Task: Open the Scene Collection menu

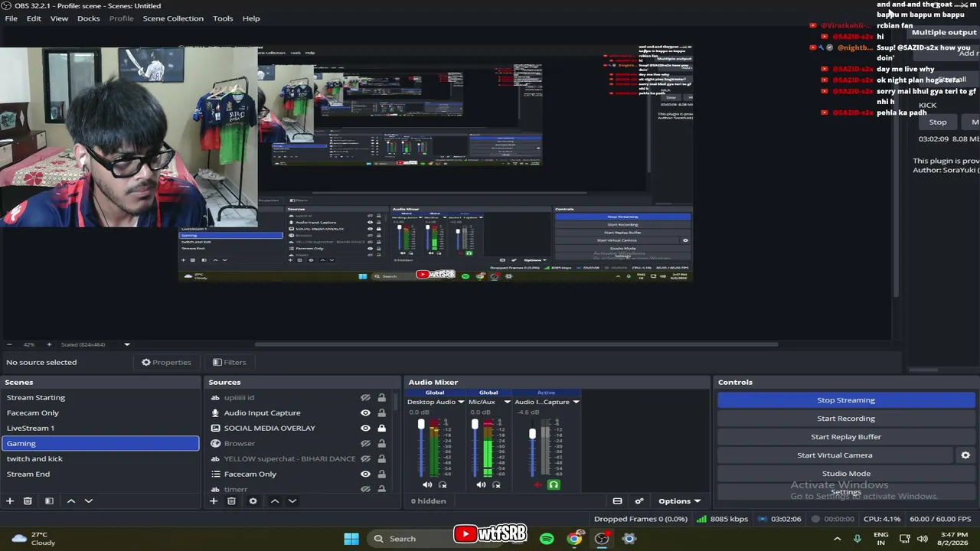Action: pyautogui.click(x=173, y=18)
